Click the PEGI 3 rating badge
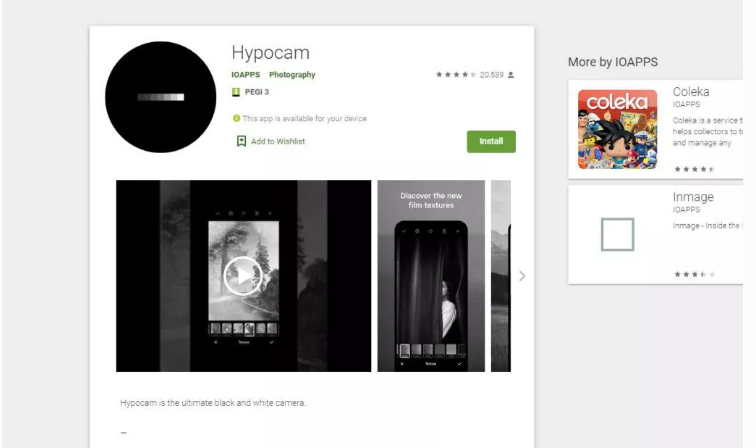 pyautogui.click(x=236, y=93)
